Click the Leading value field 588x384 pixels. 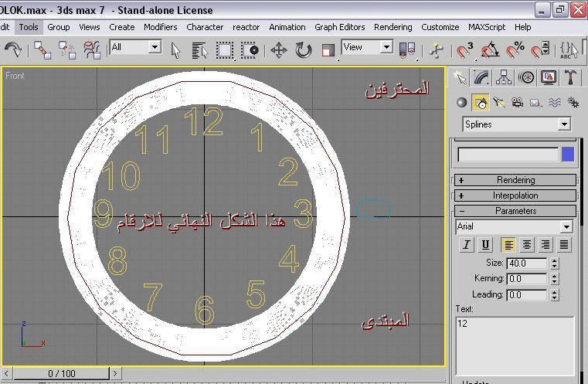click(x=527, y=294)
